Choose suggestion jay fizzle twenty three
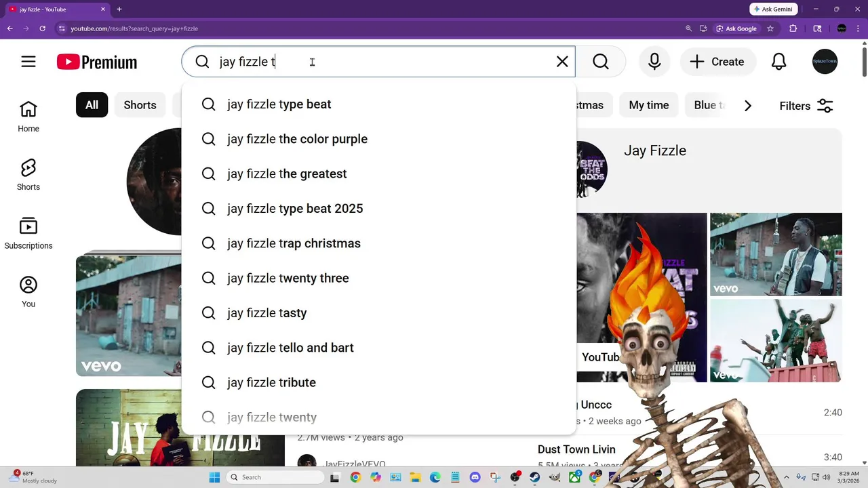The image size is (868, 488). pos(378,278)
